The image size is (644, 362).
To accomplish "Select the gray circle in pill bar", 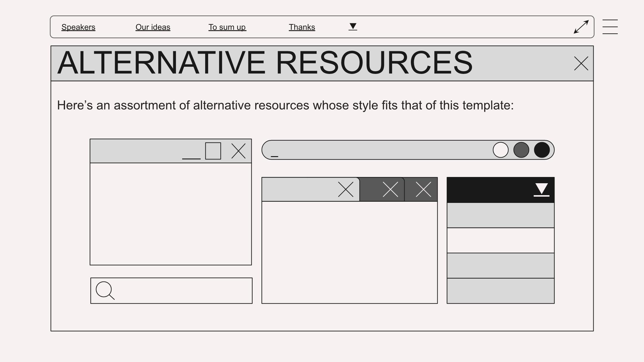I will click(521, 150).
